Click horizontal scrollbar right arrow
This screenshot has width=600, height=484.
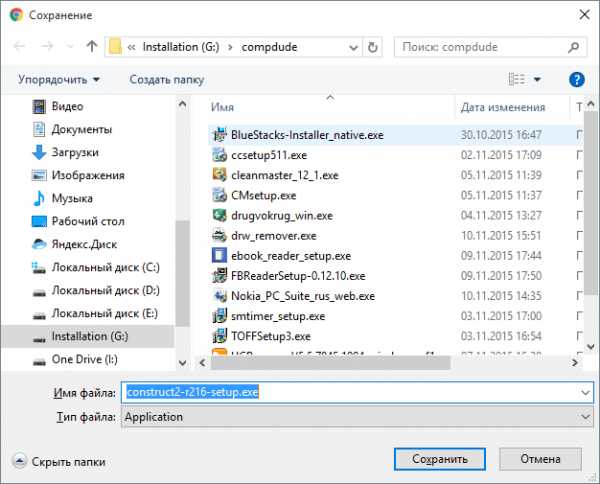tap(574, 362)
